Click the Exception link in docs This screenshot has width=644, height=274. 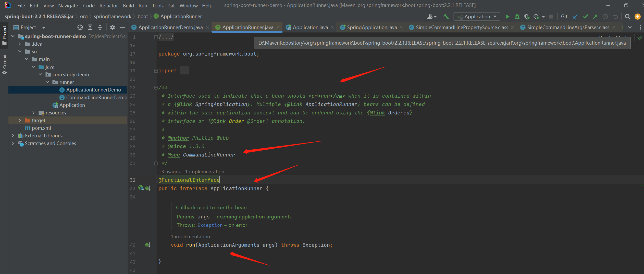click(210, 225)
